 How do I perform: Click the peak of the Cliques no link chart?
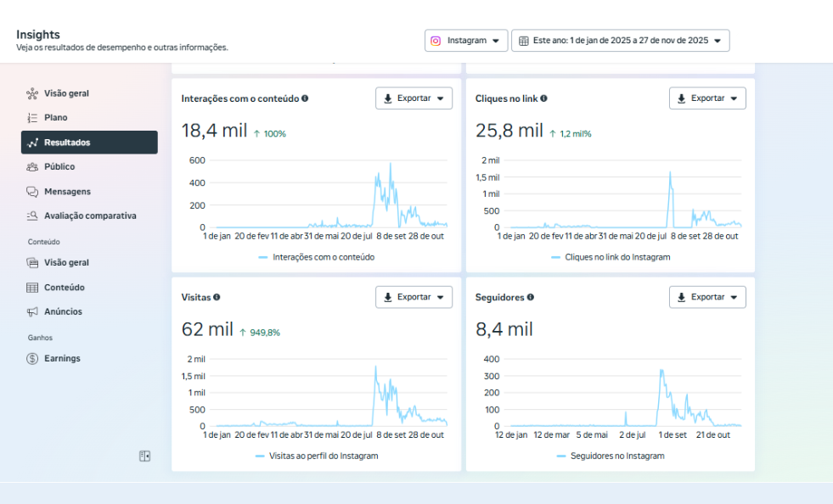670,173
